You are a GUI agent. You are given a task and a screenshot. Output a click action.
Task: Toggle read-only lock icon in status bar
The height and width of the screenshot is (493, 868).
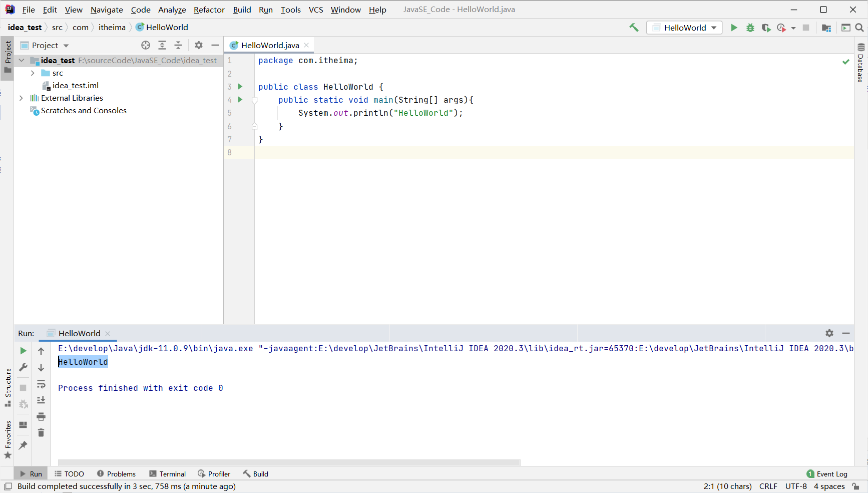click(x=856, y=486)
